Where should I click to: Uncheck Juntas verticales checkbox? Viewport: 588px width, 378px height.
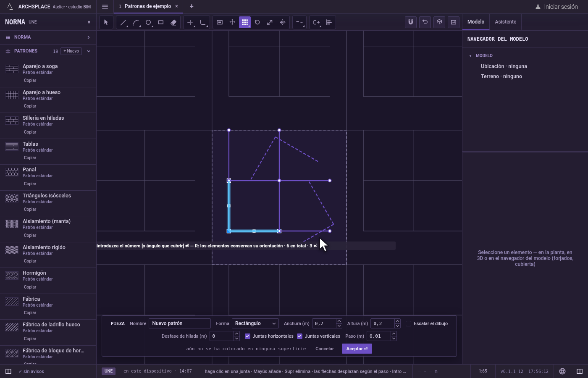299,336
